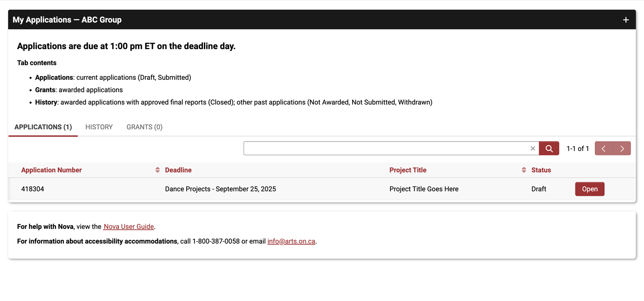Click the Status column header
The height and width of the screenshot is (301, 644).
click(541, 170)
